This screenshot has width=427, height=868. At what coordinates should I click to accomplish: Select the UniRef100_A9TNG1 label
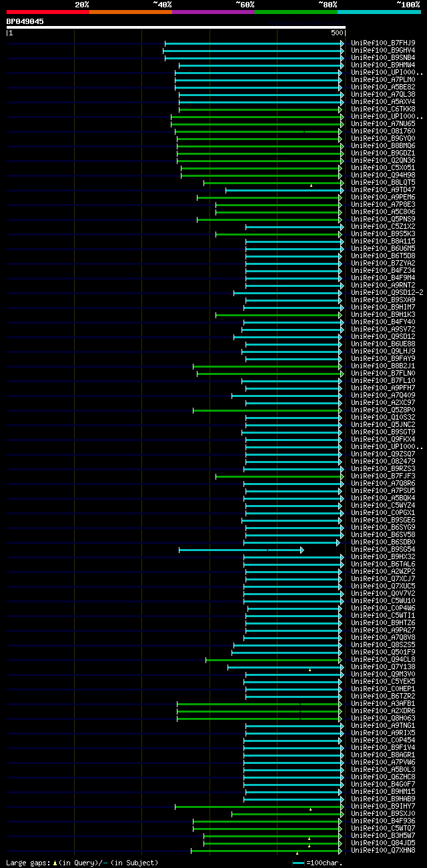[x=383, y=725]
